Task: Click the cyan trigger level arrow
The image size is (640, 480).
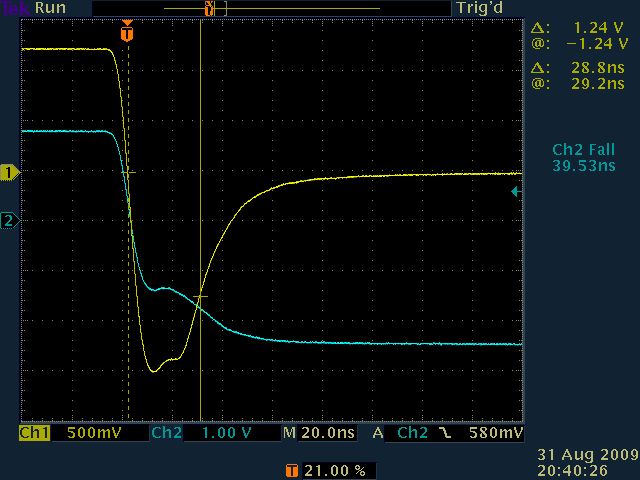Action: pyautogui.click(x=516, y=191)
